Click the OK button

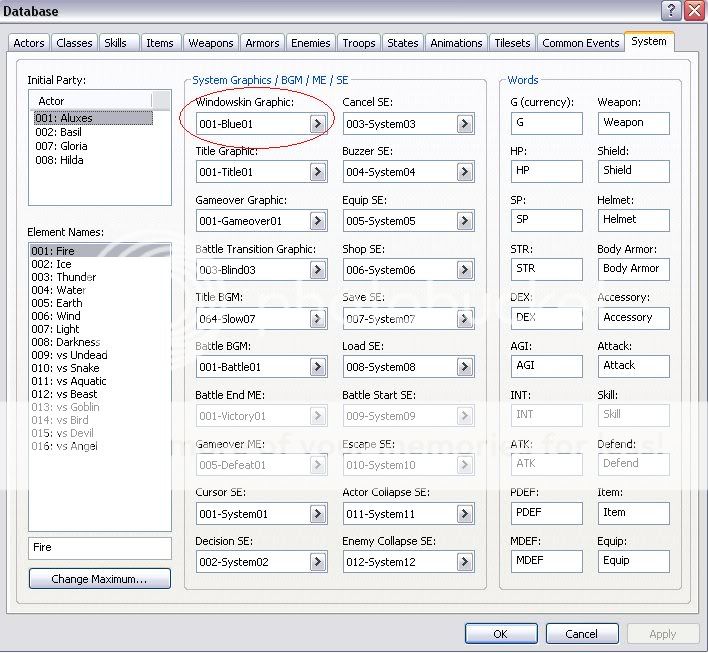pyautogui.click(x=500, y=634)
